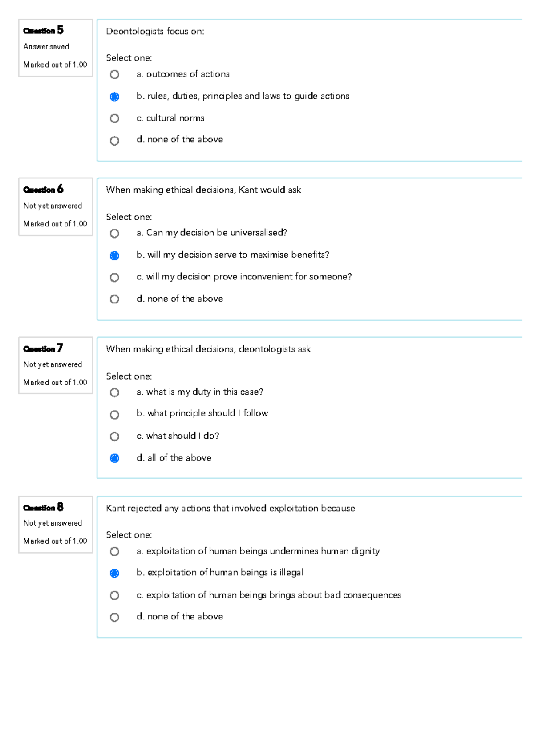Select what is my duty option
This screenshot has height=756, width=534.
(x=115, y=393)
